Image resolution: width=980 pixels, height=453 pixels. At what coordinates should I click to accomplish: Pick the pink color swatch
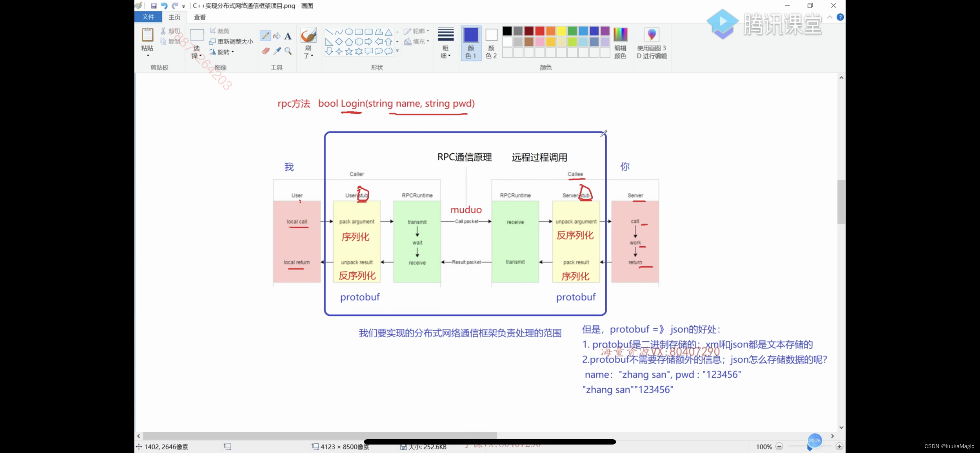click(x=540, y=42)
